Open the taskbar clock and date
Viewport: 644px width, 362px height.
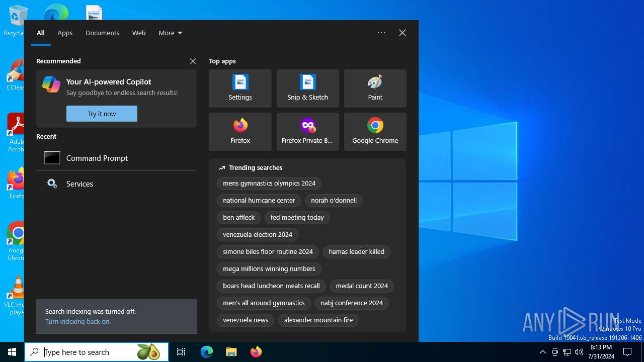click(x=601, y=352)
